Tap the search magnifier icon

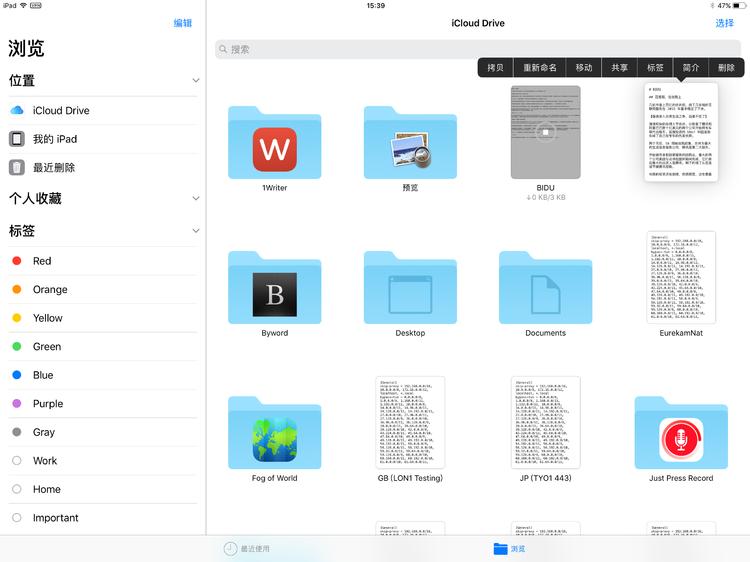coord(223,49)
